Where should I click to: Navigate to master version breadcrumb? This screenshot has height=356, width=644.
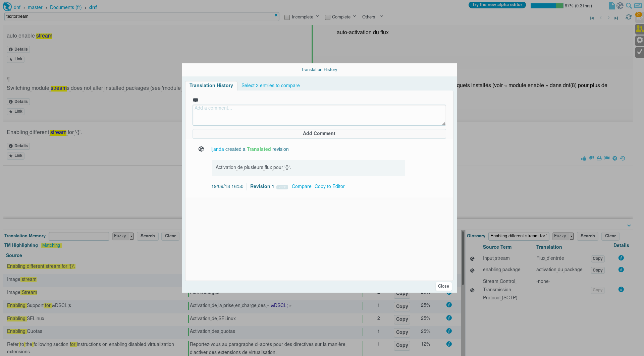tap(35, 7)
